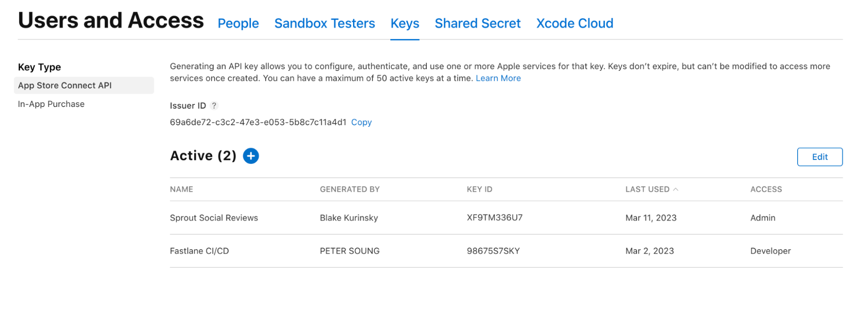Sort keys by the NAME column header
Screen dimensions: 868x330
click(181, 189)
